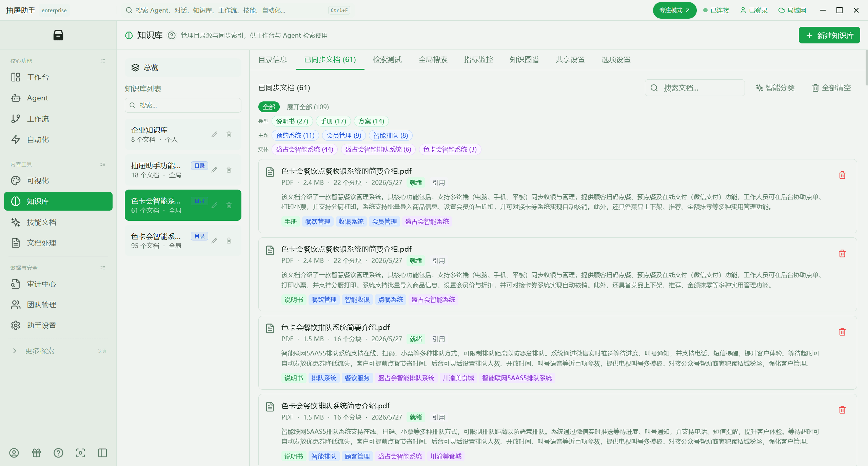Open 审计中心 in sidebar
868x466 pixels.
[x=58, y=284]
